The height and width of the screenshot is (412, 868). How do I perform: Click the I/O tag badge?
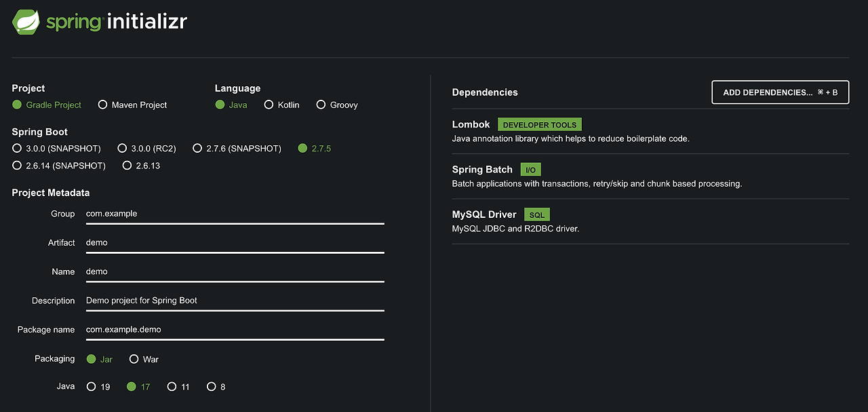coord(530,170)
